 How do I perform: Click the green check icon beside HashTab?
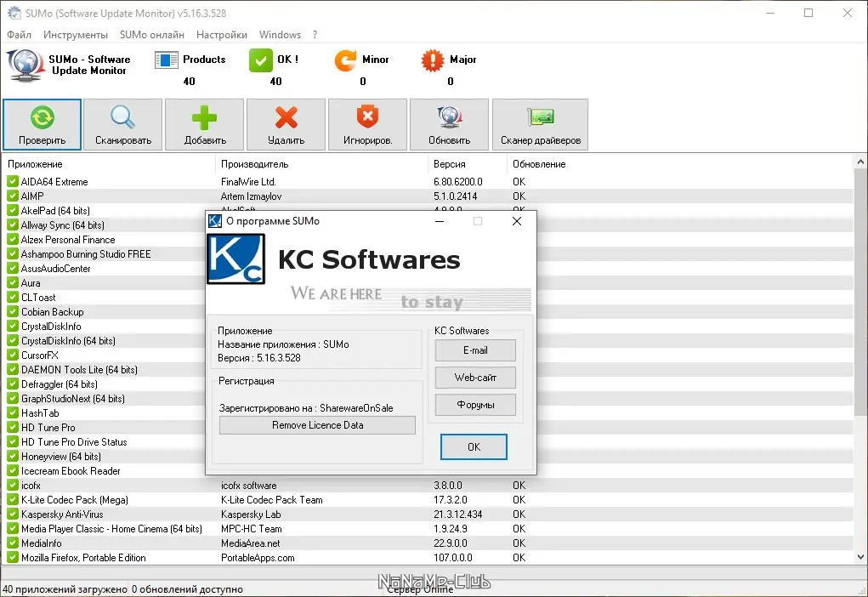13,412
